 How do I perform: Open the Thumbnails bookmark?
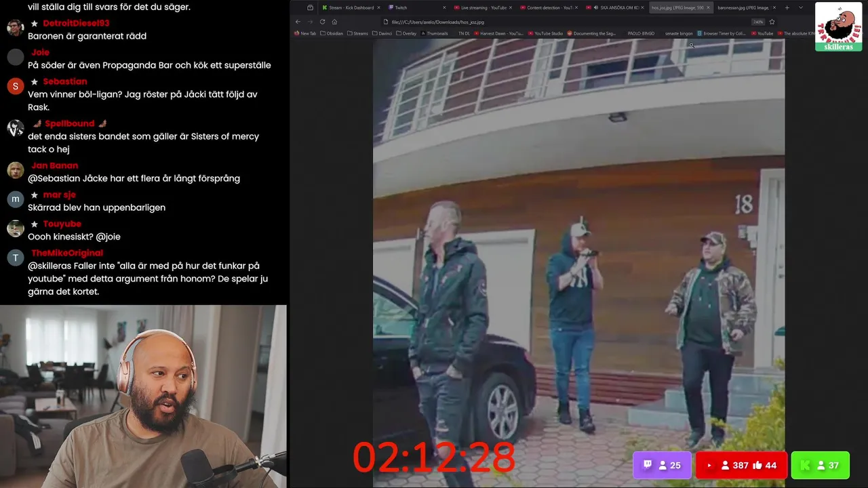click(x=434, y=33)
